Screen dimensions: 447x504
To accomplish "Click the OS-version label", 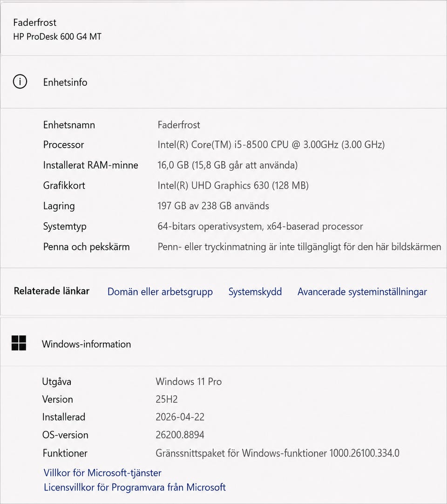I will point(65,435).
